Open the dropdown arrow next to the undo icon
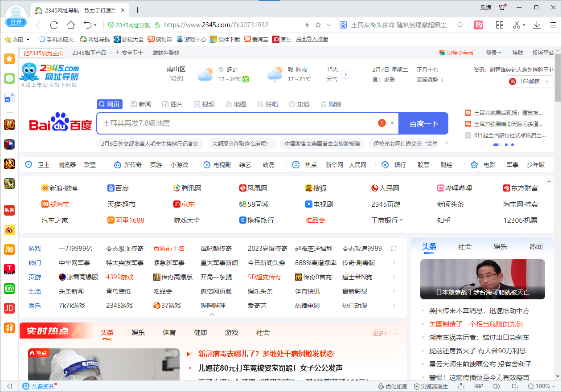 (x=95, y=25)
